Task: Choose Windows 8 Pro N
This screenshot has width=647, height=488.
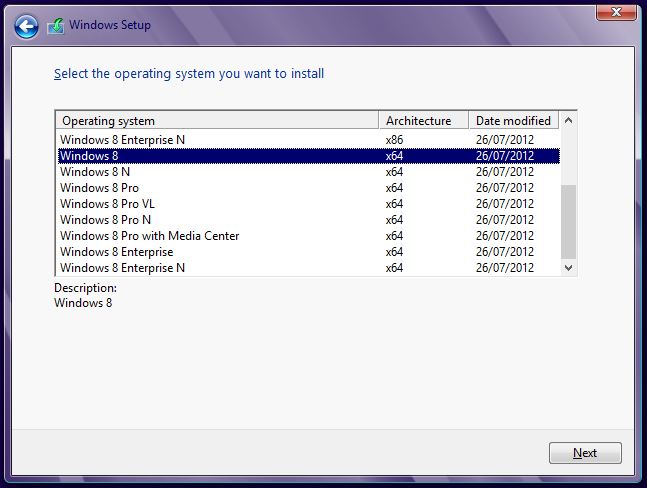Action: [x=309, y=220]
